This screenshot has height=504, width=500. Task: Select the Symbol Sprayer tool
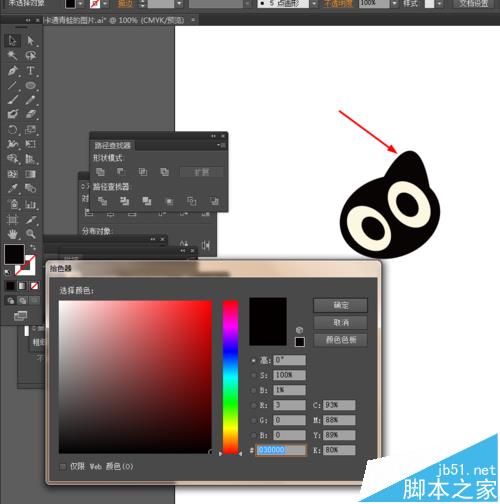pos(12,204)
